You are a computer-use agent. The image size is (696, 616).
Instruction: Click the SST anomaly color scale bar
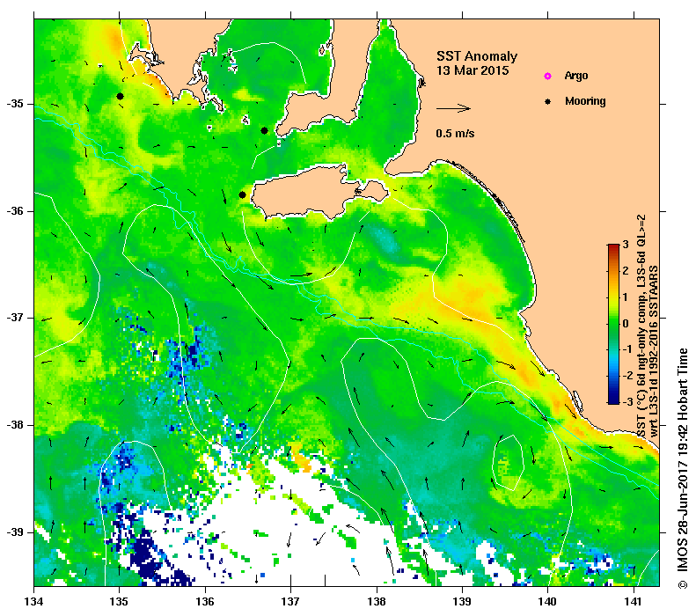click(613, 324)
